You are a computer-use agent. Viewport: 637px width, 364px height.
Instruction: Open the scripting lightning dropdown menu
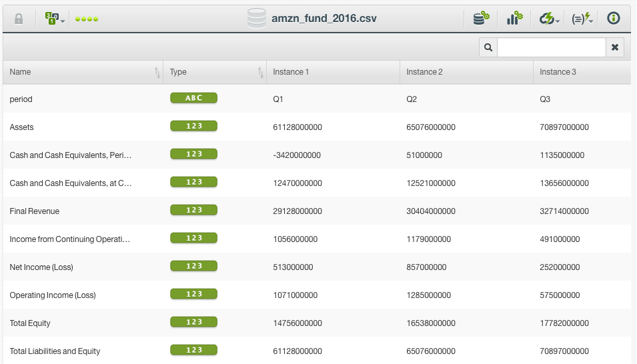582,19
